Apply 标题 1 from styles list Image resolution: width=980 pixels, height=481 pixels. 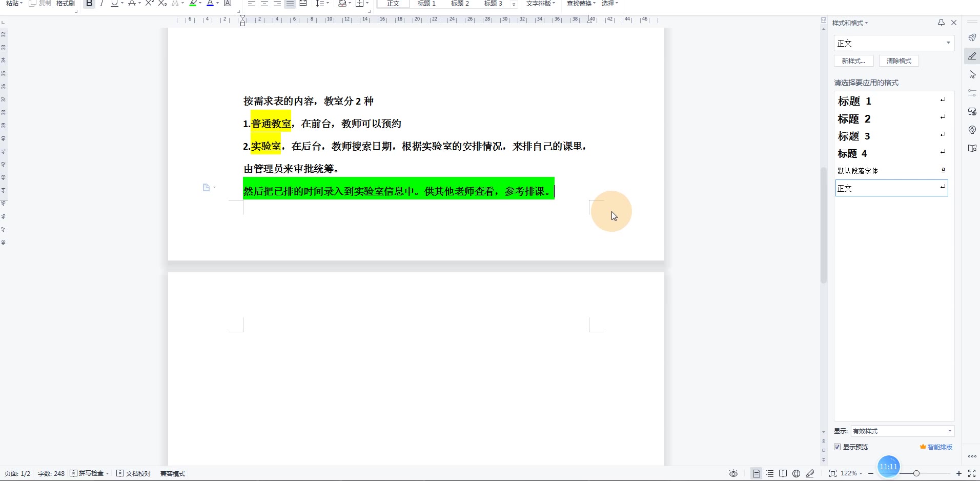(x=891, y=101)
